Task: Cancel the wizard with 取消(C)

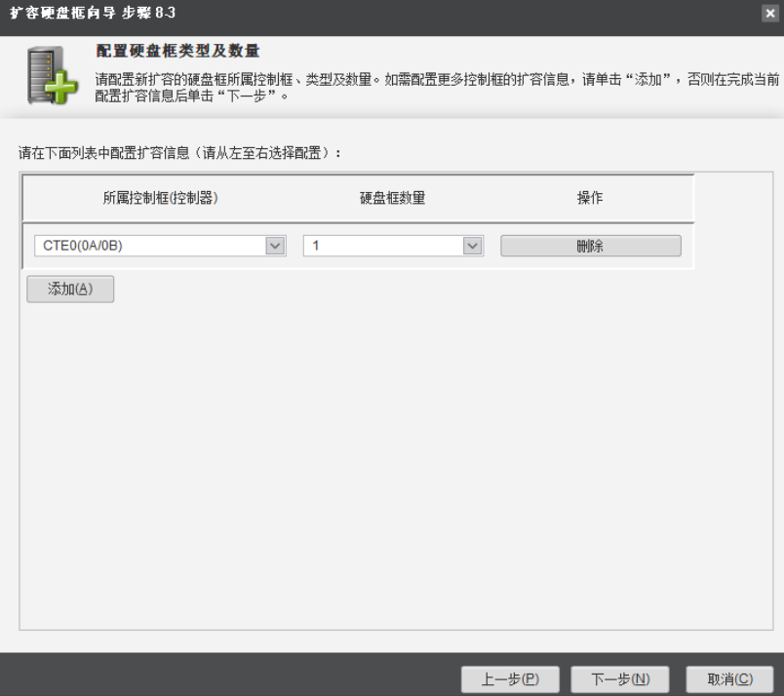Action: click(x=729, y=679)
